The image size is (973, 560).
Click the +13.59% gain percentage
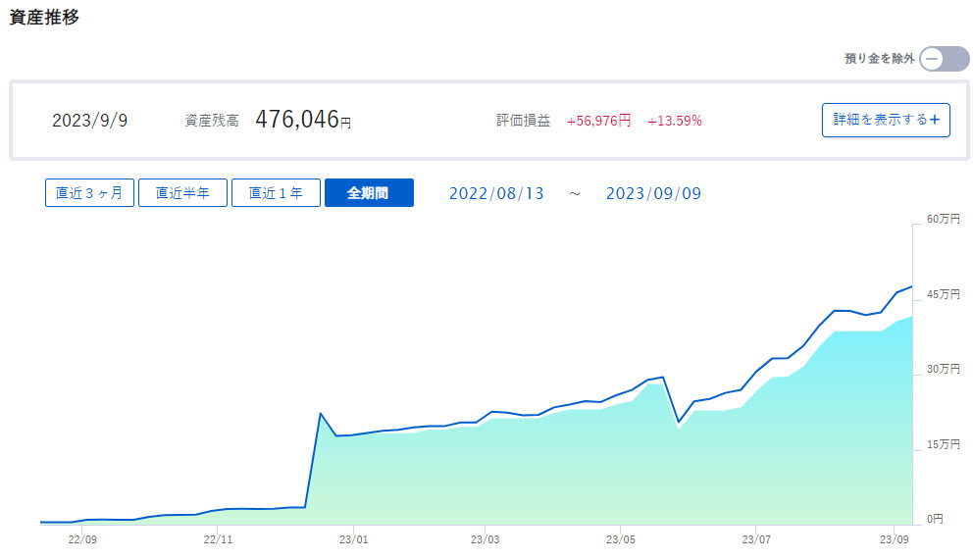675,121
